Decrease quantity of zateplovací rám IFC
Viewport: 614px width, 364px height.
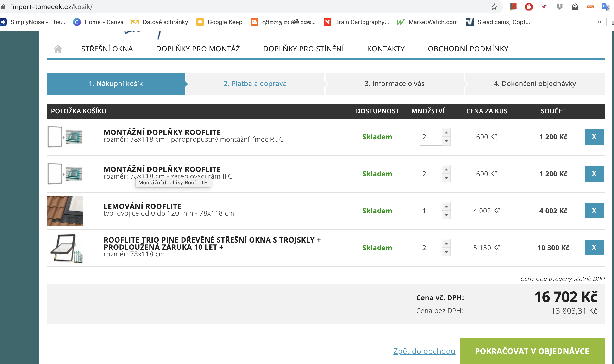(x=446, y=178)
